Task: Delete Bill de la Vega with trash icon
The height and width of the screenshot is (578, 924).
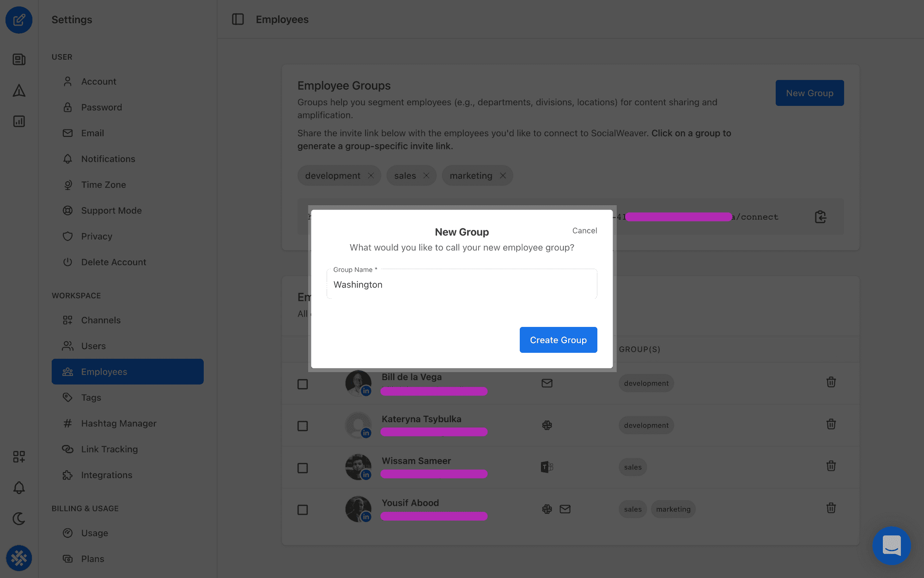Action: coord(831,382)
